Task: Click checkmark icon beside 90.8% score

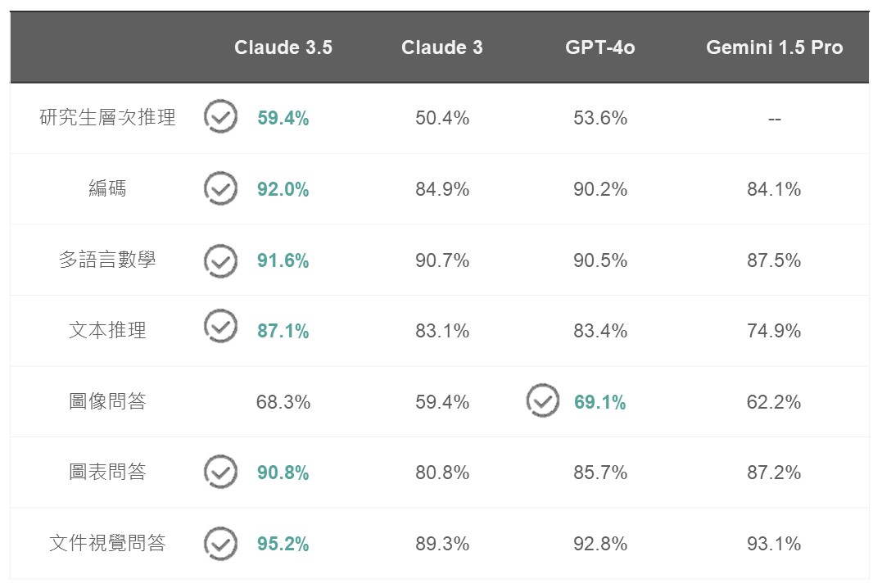Action: point(219,472)
